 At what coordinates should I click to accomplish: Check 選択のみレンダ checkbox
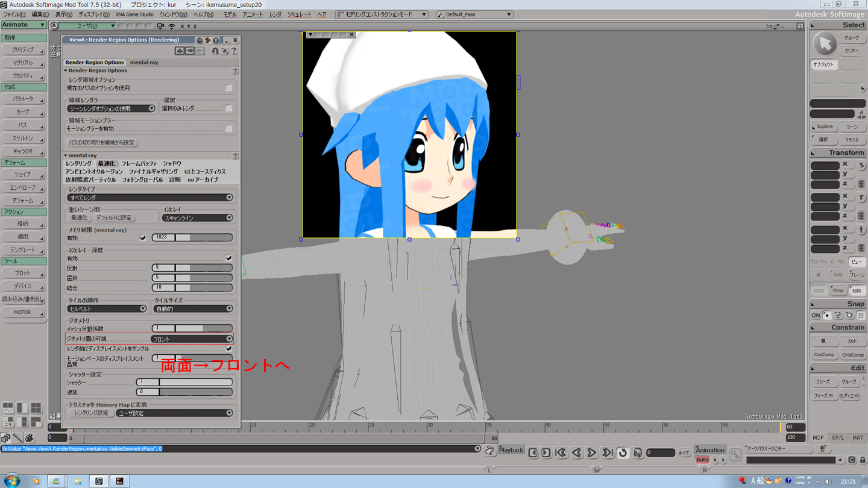(x=228, y=108)
